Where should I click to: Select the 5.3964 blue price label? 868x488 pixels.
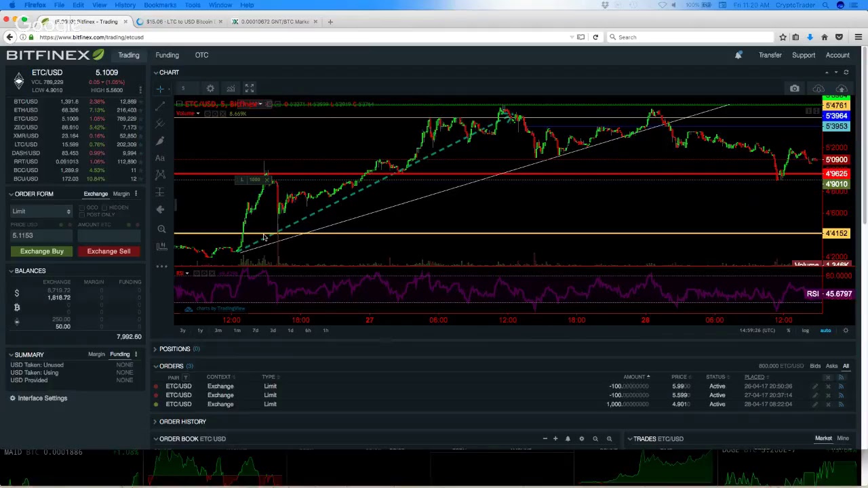pos(835,116)
